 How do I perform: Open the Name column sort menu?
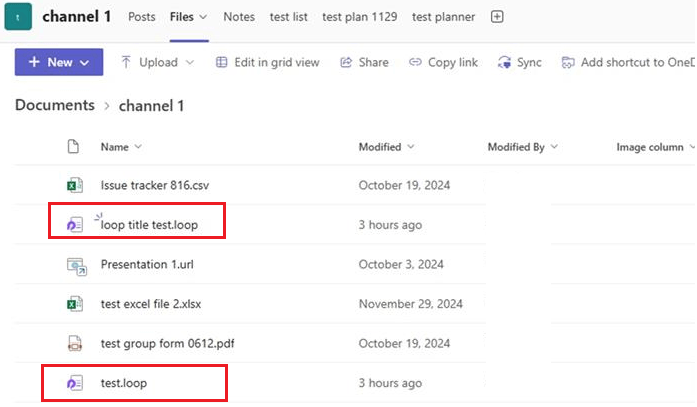click(x=121, y=147)
